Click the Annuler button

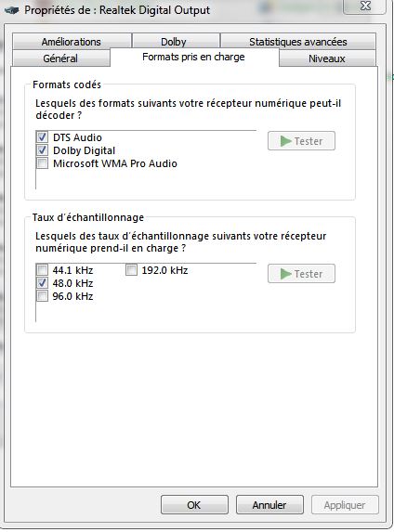pyautogui.click(x=269, y=505)
